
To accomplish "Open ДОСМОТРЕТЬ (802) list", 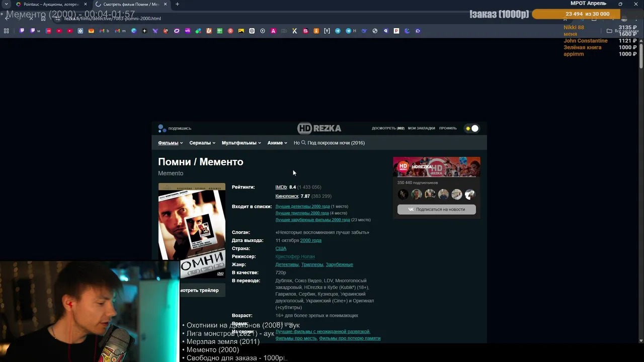I will click(388, 128).
